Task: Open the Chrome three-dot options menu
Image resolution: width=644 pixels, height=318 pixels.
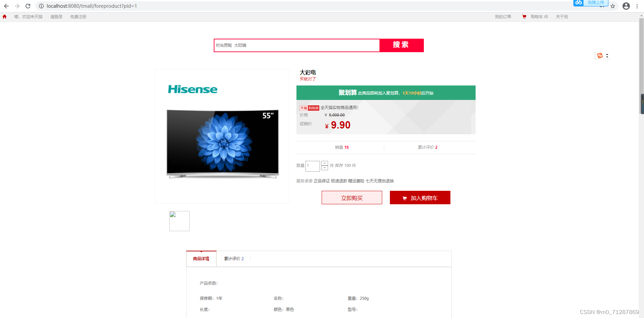Action: point(637,6)
